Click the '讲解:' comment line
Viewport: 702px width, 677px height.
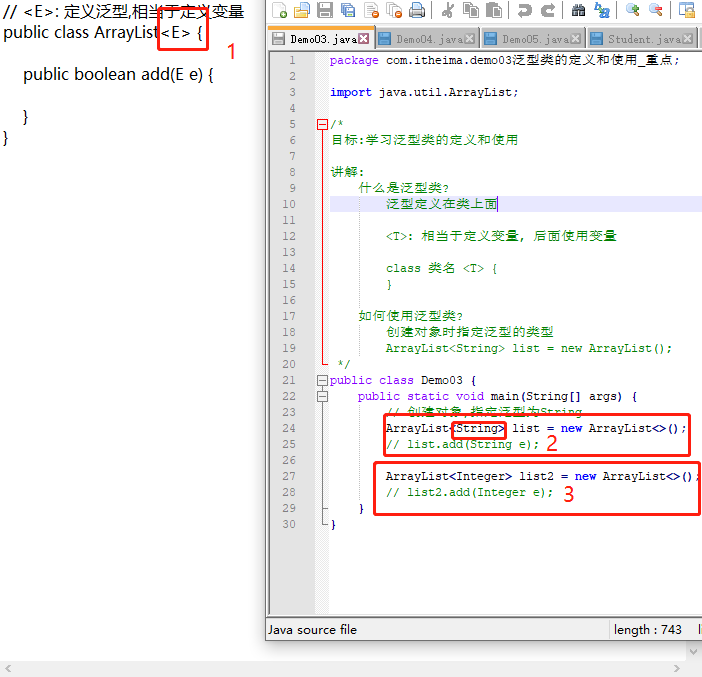[347, 172]
